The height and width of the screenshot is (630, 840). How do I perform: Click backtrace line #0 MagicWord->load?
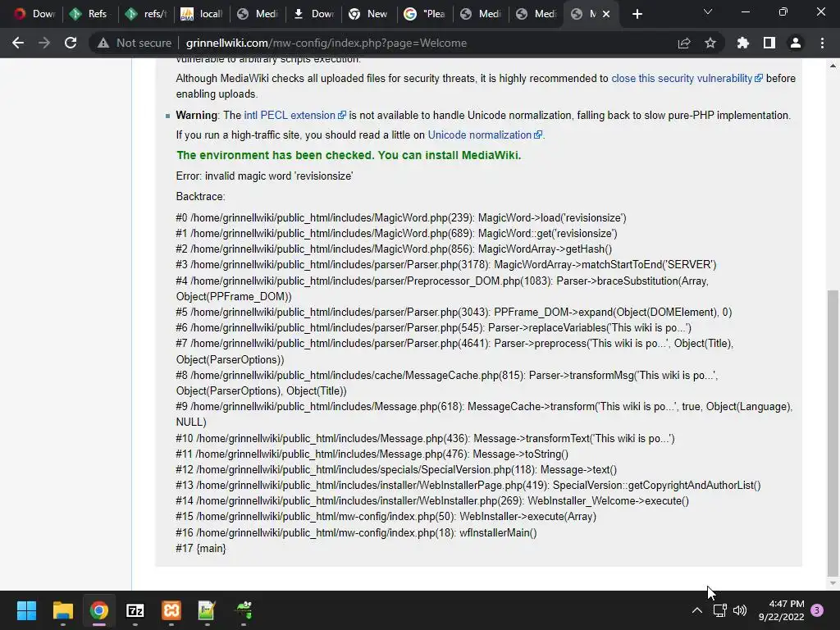coord(400,217)
